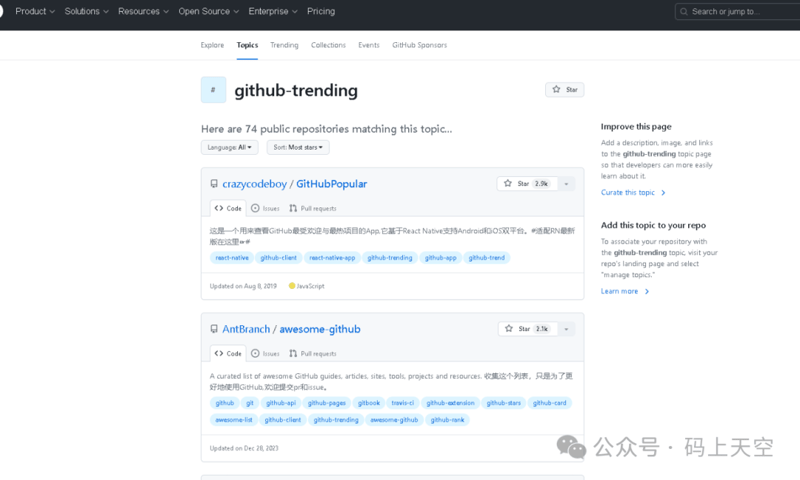Select the Code tab for GitHubPopular
The width and height of the screenshot is (800, 480).
click(x=228, y=208)
